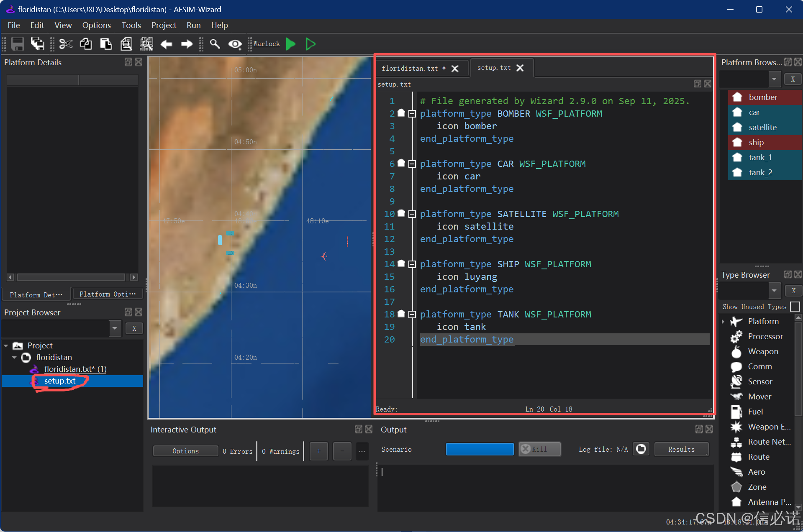Toggle Show Unused Types checkbox
Image resolution: width=803 pixels, height=532 pixels.
point(795,307)
